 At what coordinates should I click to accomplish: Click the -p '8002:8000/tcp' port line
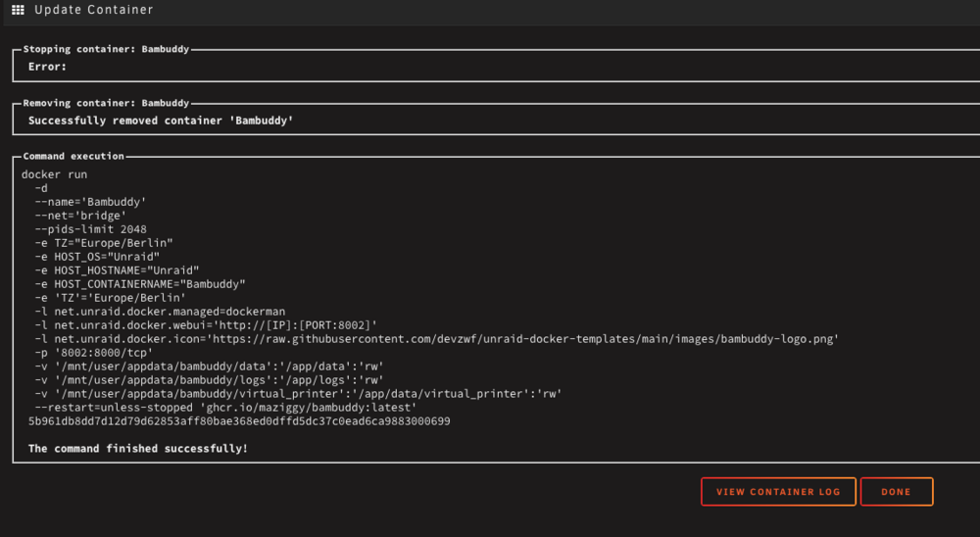[x=94, y=353]
